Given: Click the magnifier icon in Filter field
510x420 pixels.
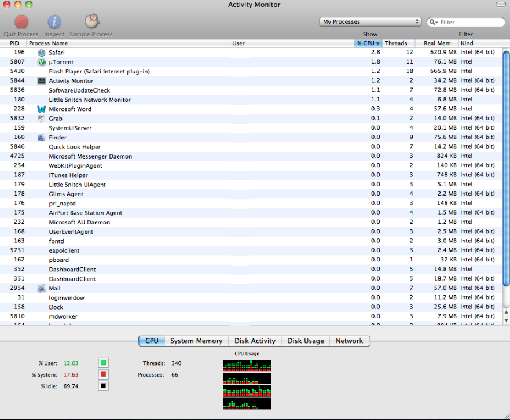Looking at the screenshot, I should [433, 22].
